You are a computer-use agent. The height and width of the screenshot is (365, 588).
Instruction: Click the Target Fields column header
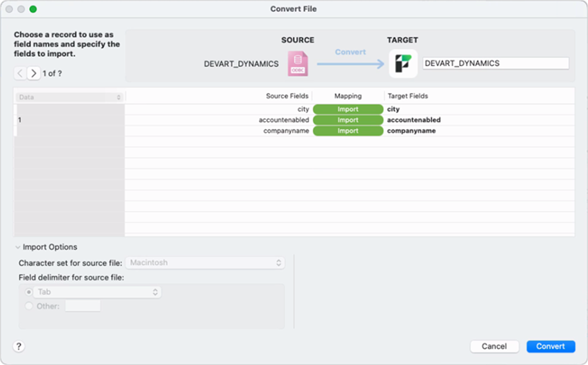408,96
